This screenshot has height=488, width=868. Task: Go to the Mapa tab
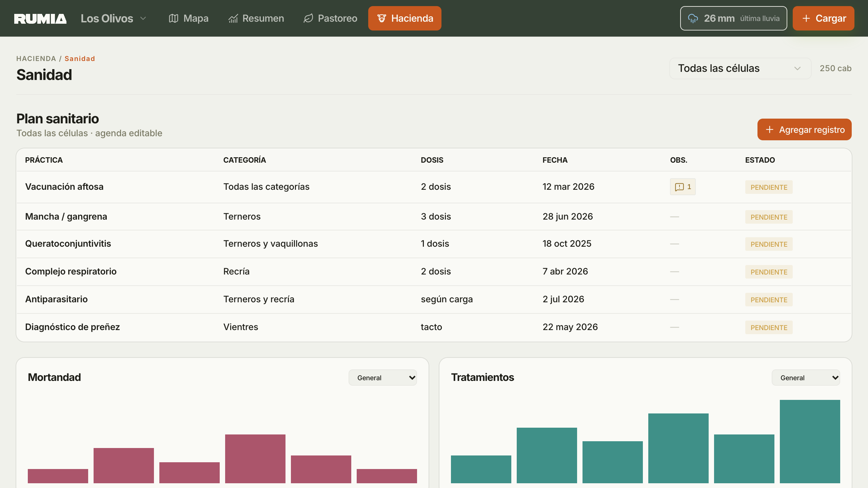[x=189, y=18]
